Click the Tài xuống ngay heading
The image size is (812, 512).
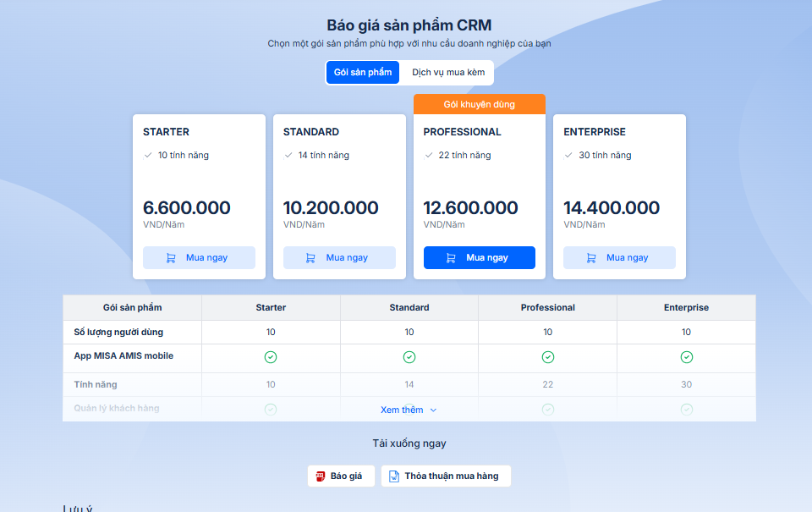(x=409, y=443)
